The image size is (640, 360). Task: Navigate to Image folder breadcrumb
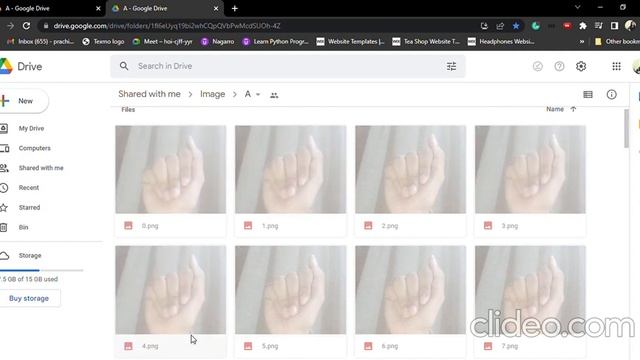point(213,94)
